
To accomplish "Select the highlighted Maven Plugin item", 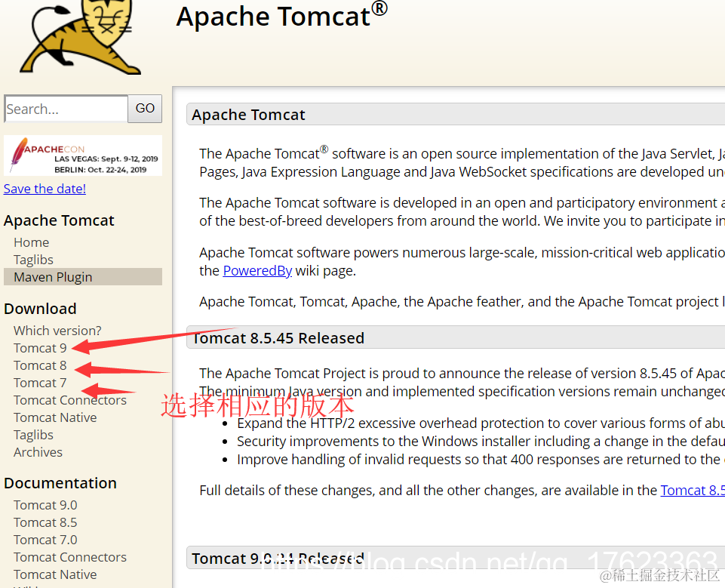I will pyautogui.click(x=83, y=277).
